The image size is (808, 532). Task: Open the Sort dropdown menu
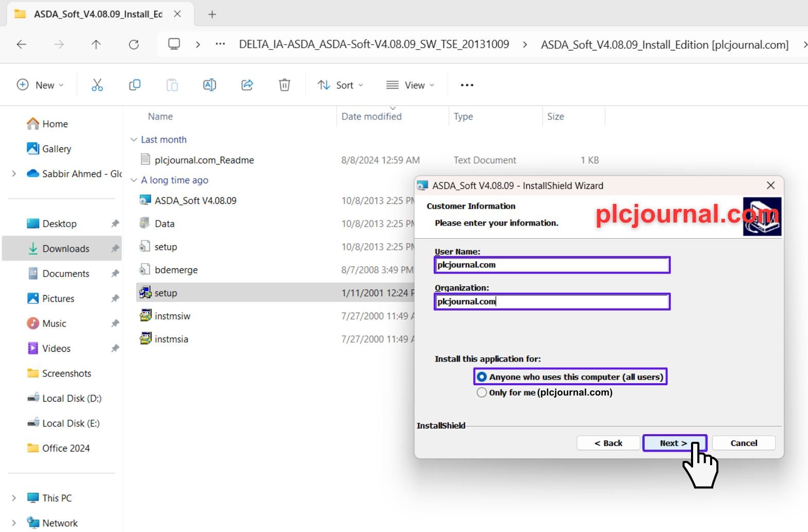pyautogui.click(x=340, y=85)
